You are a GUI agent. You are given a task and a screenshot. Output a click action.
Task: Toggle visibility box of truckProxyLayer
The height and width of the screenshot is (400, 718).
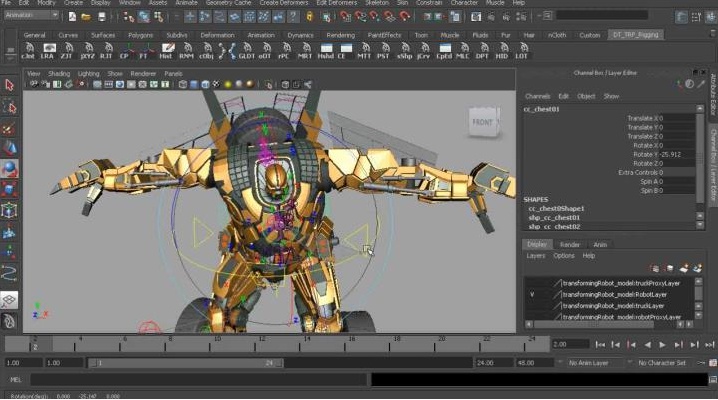click(532, 283)
